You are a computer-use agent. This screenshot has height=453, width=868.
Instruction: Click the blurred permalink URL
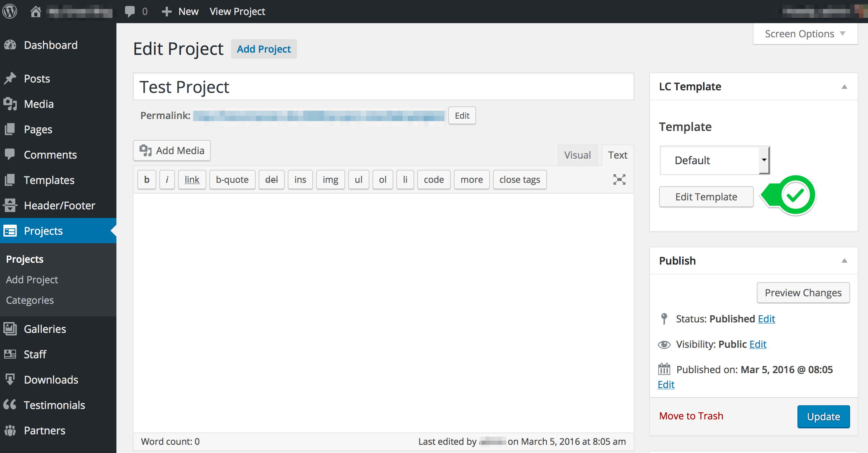point(319,116)
